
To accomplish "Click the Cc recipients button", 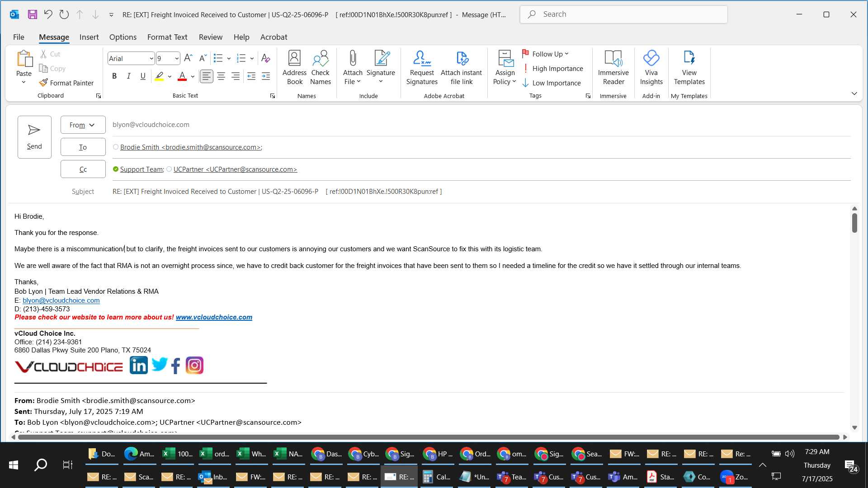I will [x=83, y=169].
